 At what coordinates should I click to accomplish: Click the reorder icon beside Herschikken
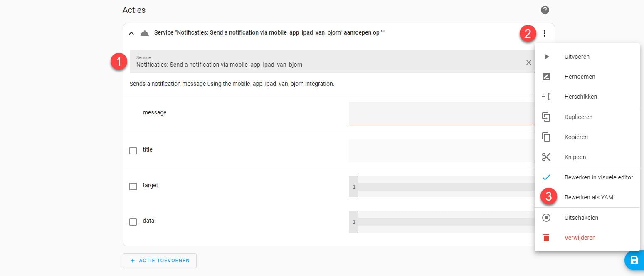point(546,97)
